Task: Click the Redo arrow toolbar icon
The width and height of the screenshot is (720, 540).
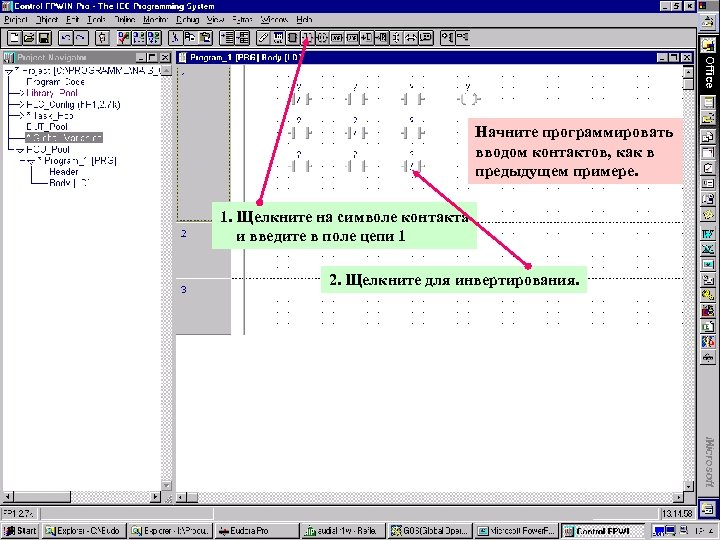Action: pyautogui.click(x=81, y=38)
